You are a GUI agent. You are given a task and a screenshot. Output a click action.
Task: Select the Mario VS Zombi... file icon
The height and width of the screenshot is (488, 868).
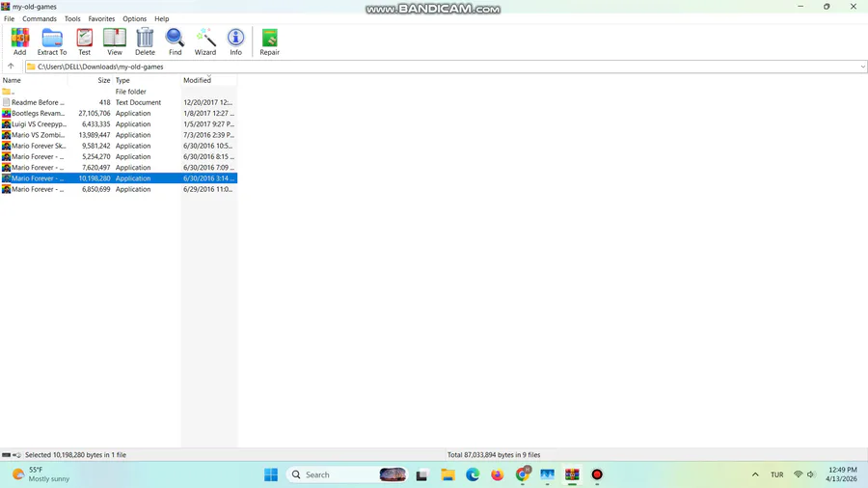pyautogui.click(x=6, y=135)
